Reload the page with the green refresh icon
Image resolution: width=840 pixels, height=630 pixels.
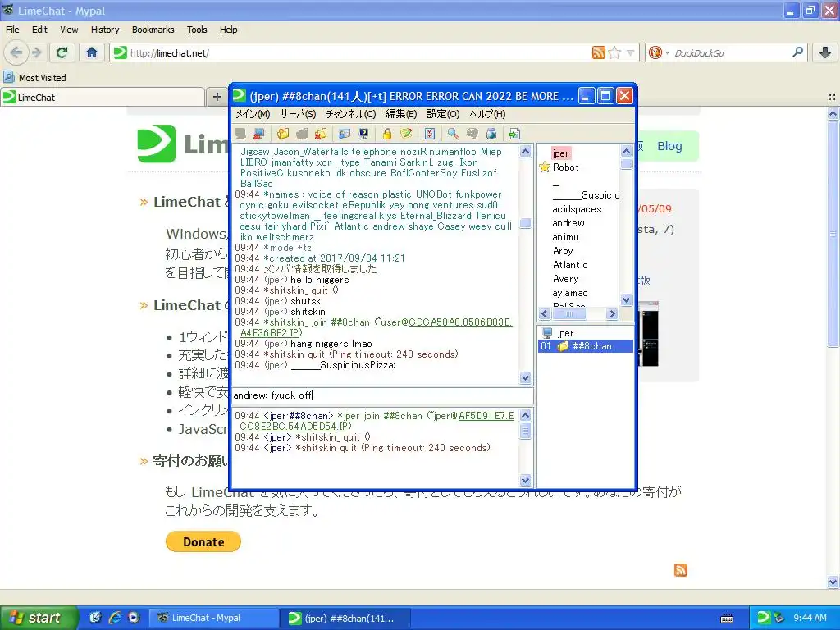62,52
